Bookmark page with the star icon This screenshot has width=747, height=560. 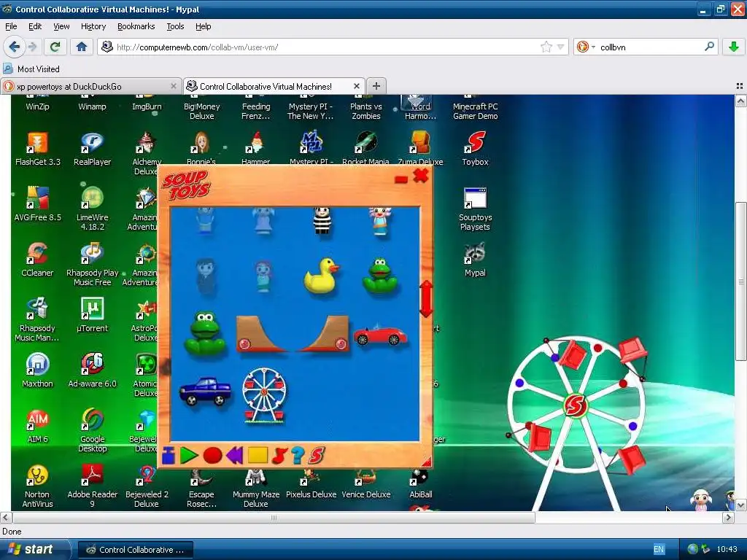click(x=546, y=47)
